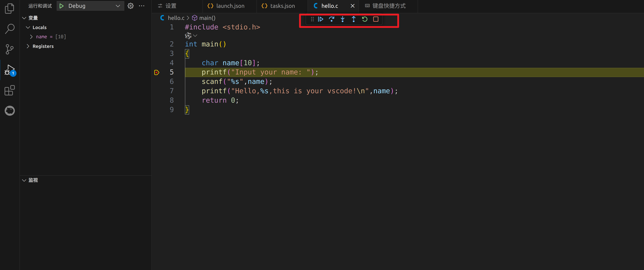Click the closing brace on line 9

tap(187, 110)
